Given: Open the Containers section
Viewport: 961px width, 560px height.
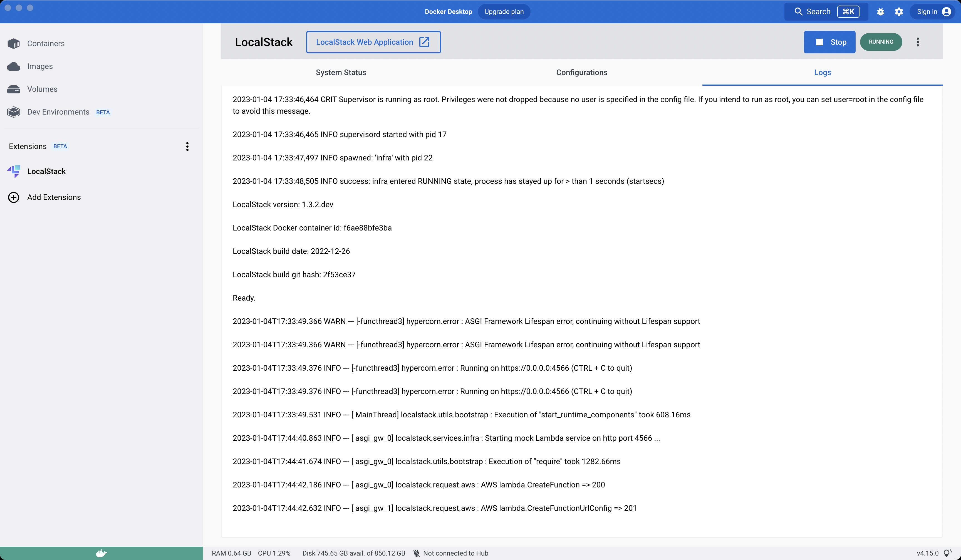Looking at the screenshot, I should [45, 43].
